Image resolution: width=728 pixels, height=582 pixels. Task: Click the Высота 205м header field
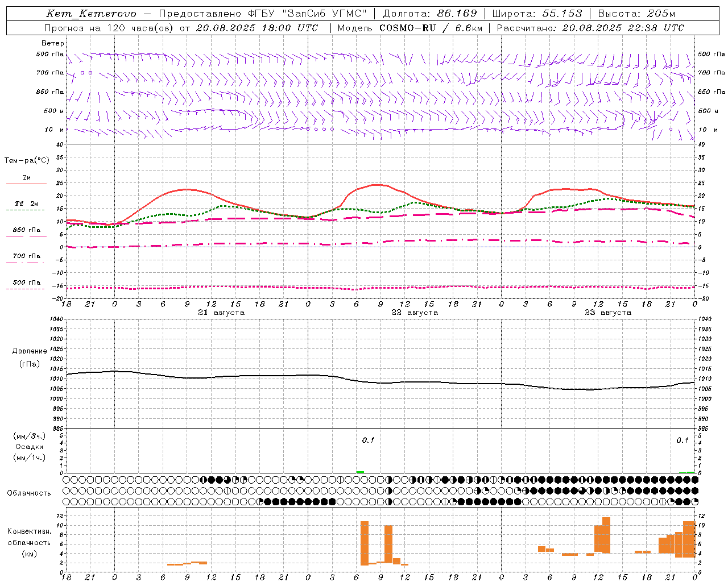pyautogui.click(x=636, y=14)
